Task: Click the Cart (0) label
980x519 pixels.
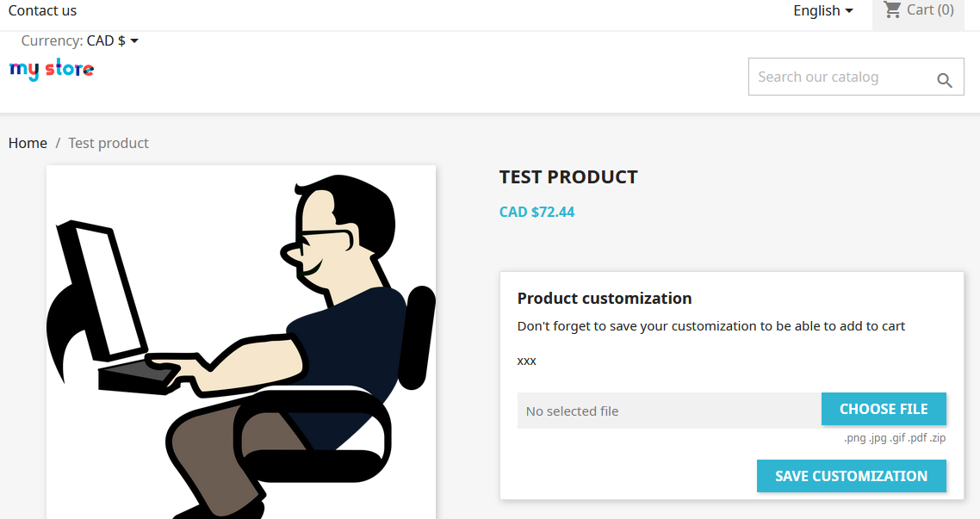Action: click(930, 9)
